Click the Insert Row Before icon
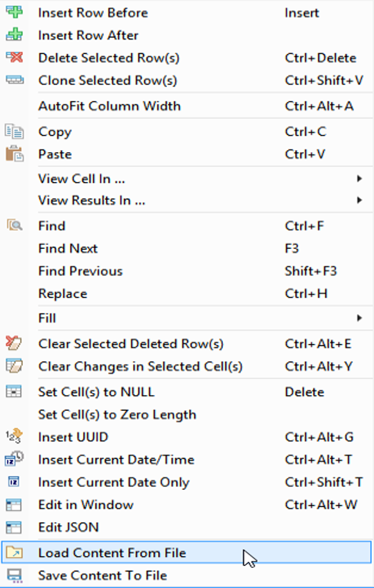The width and height of the screenshot is (374, 588). (x=15, y=12)
